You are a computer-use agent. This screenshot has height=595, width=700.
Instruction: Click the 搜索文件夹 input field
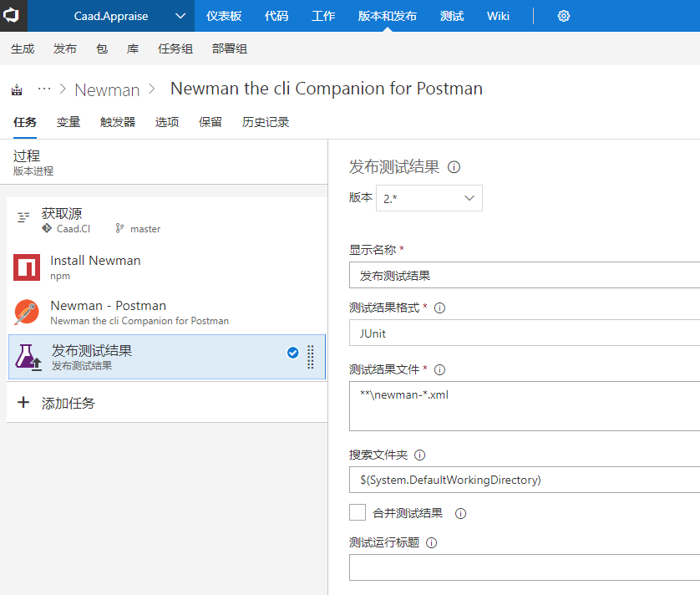tap(524, 480)
